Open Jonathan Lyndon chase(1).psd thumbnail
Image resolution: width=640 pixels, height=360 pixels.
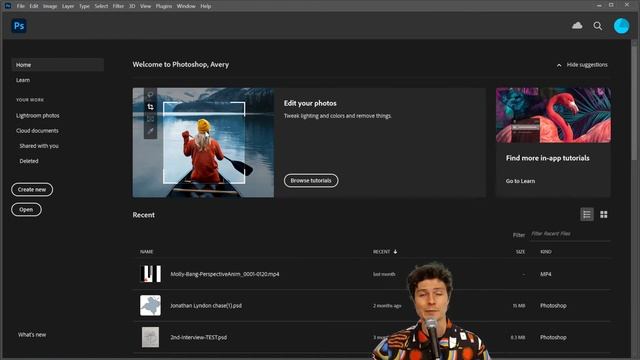(x=151, y=305)
